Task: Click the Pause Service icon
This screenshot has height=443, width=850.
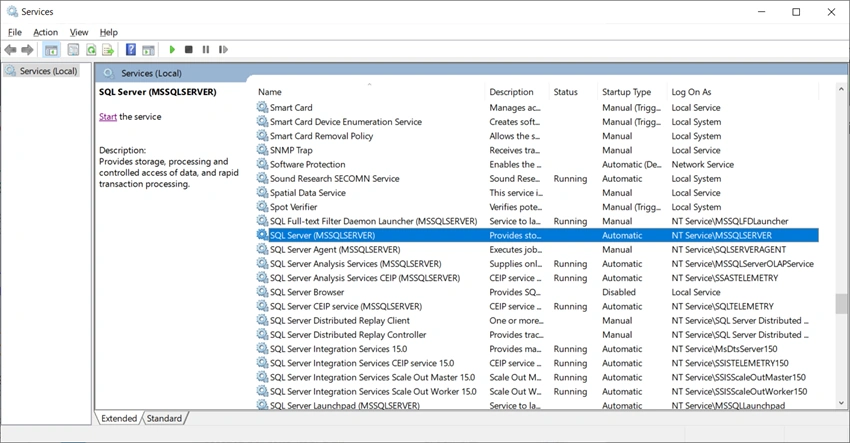Action: coord(206,49)
